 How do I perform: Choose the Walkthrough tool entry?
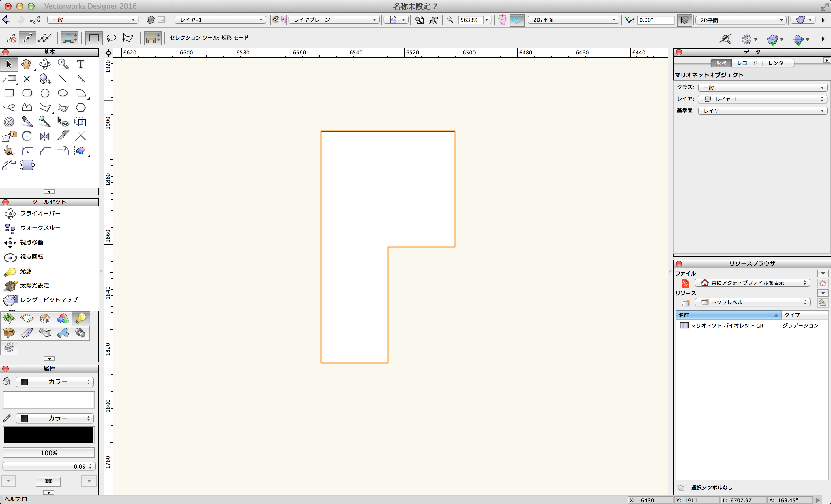tap(32, 228)
